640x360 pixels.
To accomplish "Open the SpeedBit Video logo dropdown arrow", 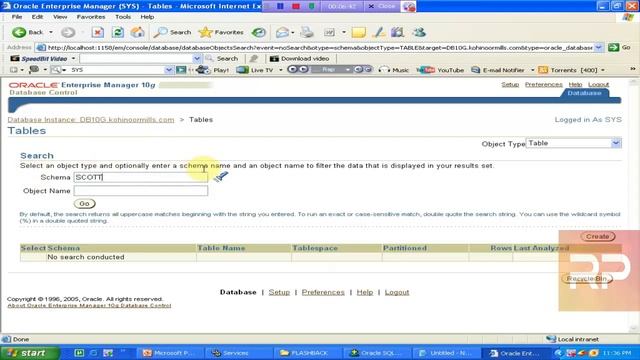I will coord(73,58).
